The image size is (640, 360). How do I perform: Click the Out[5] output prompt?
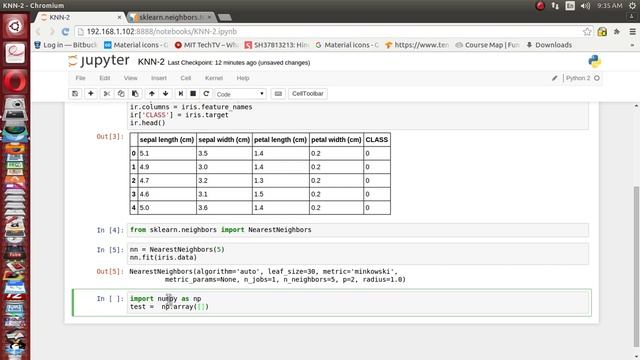coord(110,271)
